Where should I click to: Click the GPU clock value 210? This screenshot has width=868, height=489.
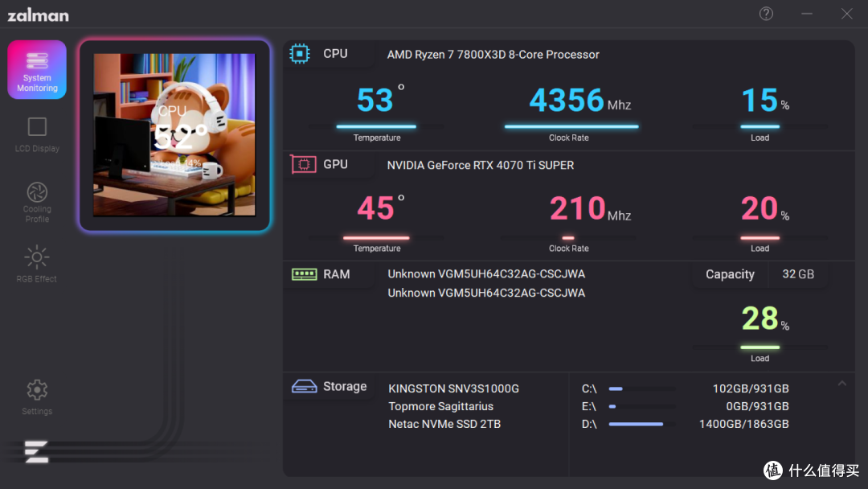pos(577,209)
